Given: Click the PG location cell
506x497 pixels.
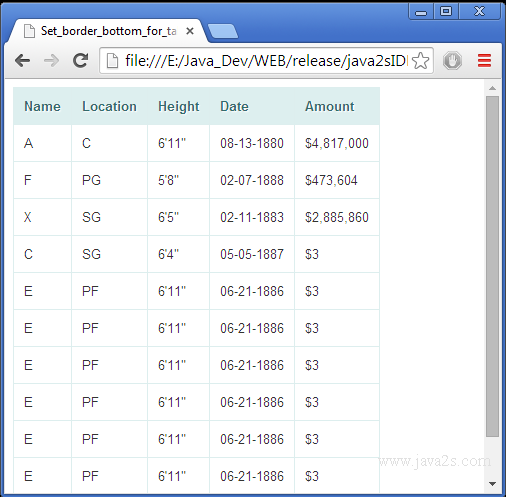Looking at the screenshot, I should pos(109,180).
